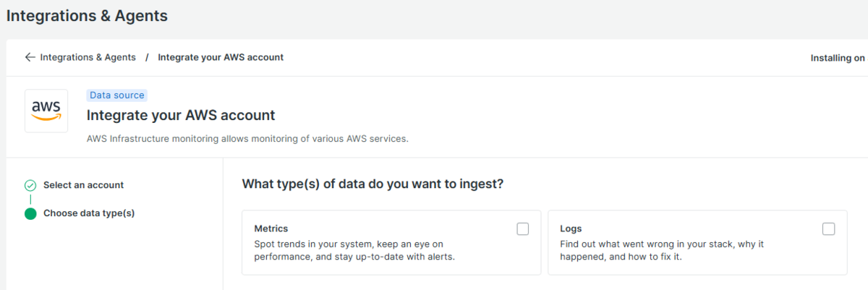Enable the Logs checkbox

[x=829, y=229]
